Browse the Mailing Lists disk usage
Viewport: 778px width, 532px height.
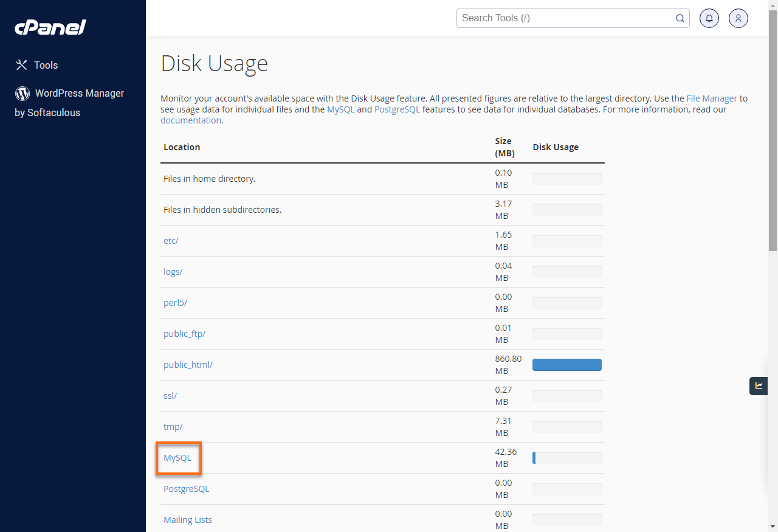coord(188,519)
